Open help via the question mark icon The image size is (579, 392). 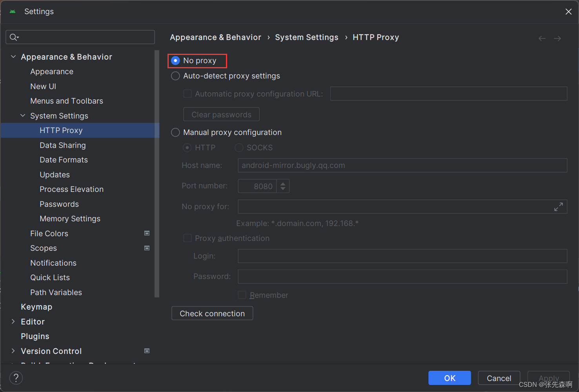click(16, 378)
